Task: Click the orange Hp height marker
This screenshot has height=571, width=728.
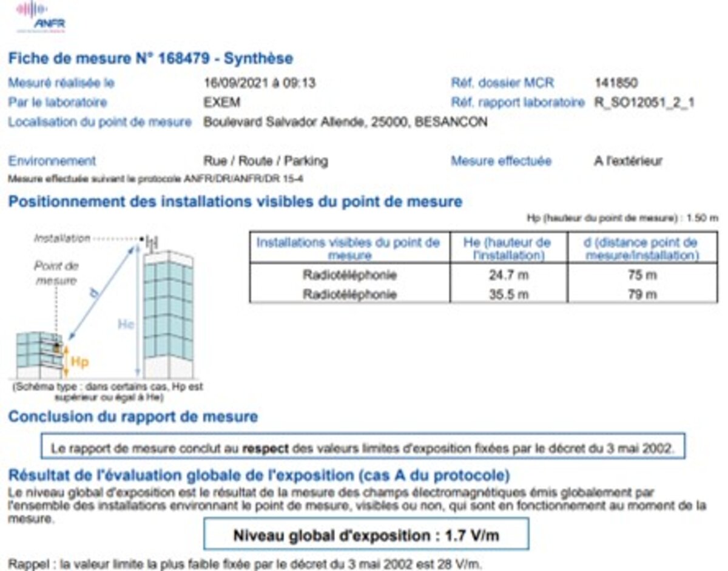Action: point(79,362)
